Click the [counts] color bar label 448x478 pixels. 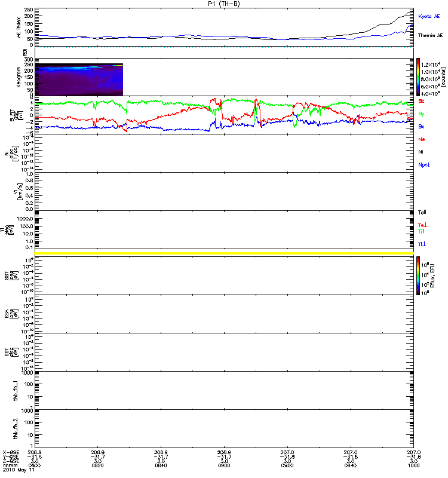(443, 77)
